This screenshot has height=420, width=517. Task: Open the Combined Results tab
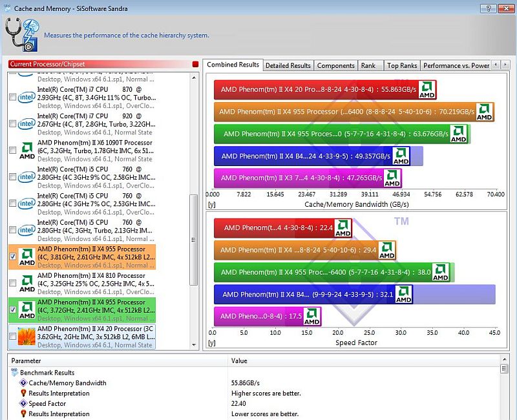point(233,65)
